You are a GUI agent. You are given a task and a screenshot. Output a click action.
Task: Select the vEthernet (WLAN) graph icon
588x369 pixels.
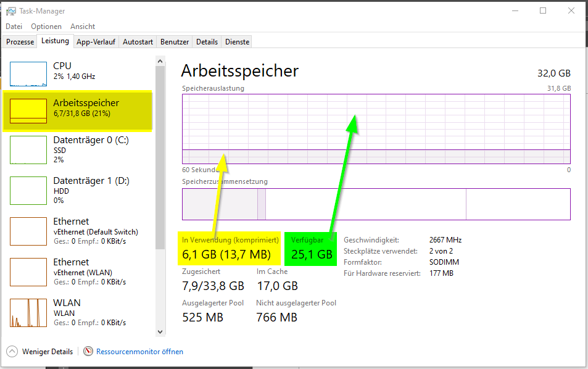coord(28,272)
